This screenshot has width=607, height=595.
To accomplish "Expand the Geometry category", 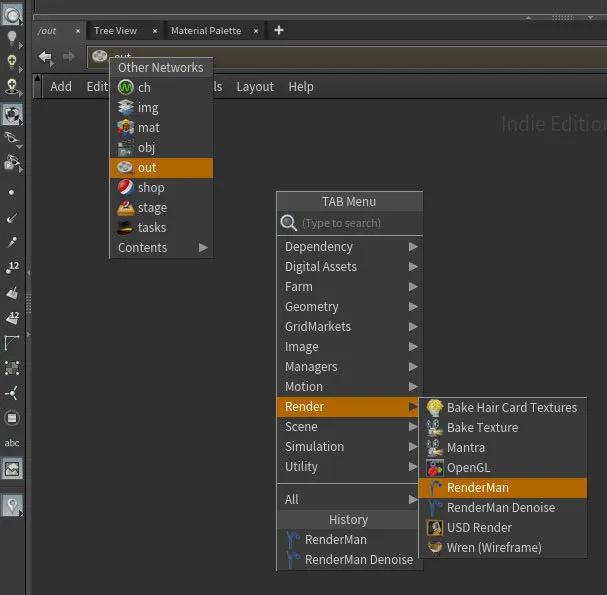I will (x=349, y=307).
